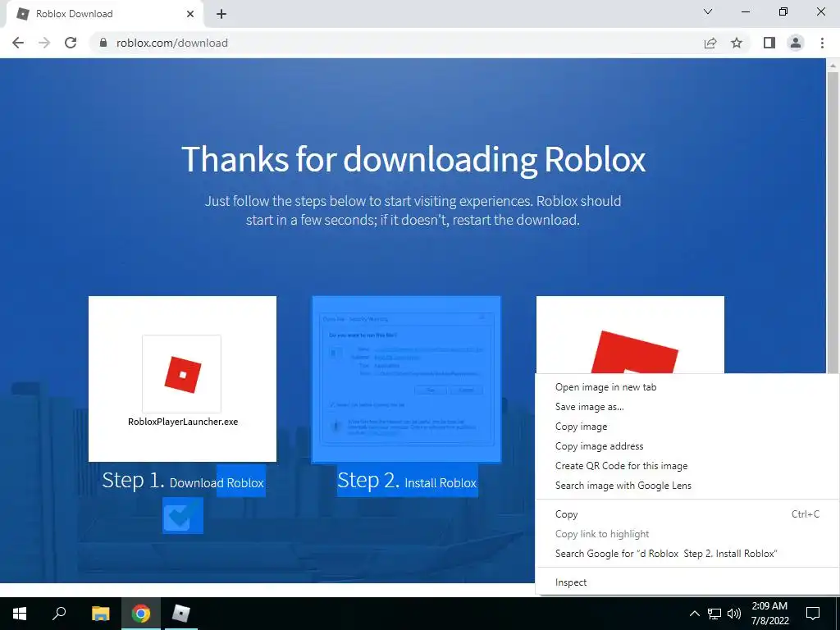This screenshot has height=630, width=840.
Task: Select Save image as...
Action: [687, 407]
